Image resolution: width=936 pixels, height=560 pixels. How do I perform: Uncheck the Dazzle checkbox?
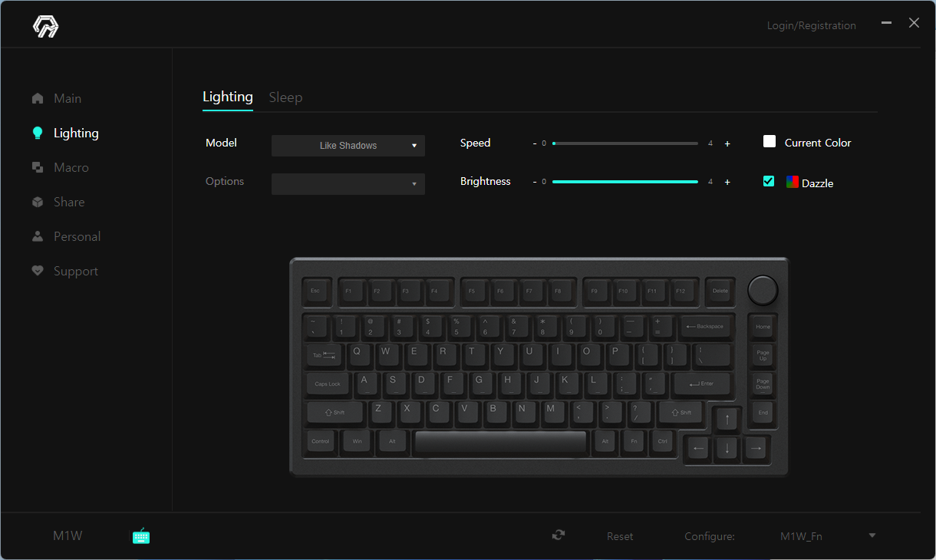769,181
